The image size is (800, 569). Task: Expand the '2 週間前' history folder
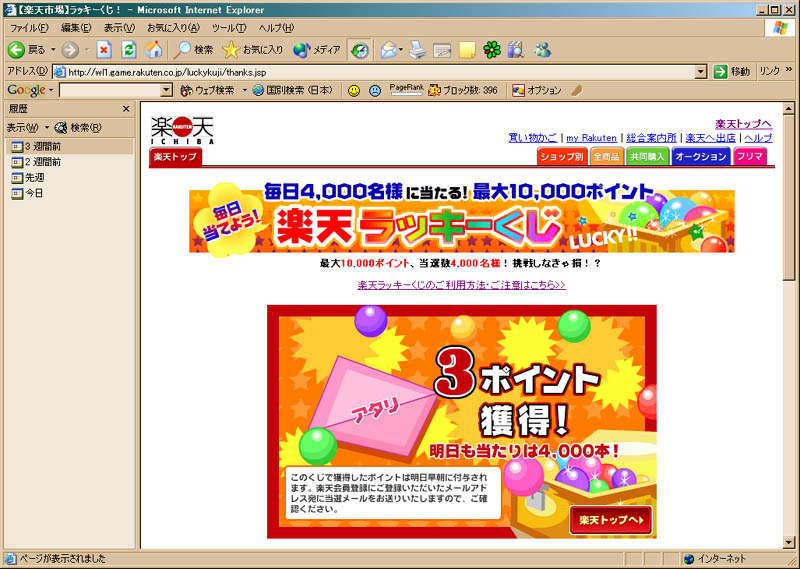[36, 162]
